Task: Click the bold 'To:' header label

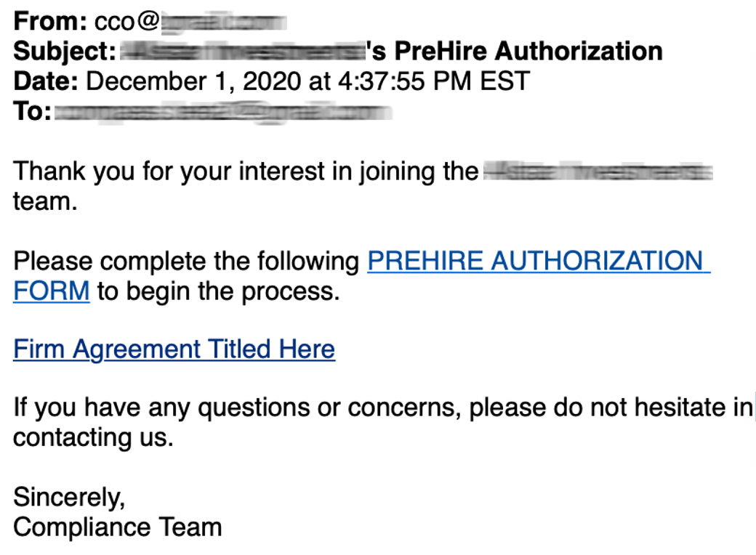Action: click(32, 111)
